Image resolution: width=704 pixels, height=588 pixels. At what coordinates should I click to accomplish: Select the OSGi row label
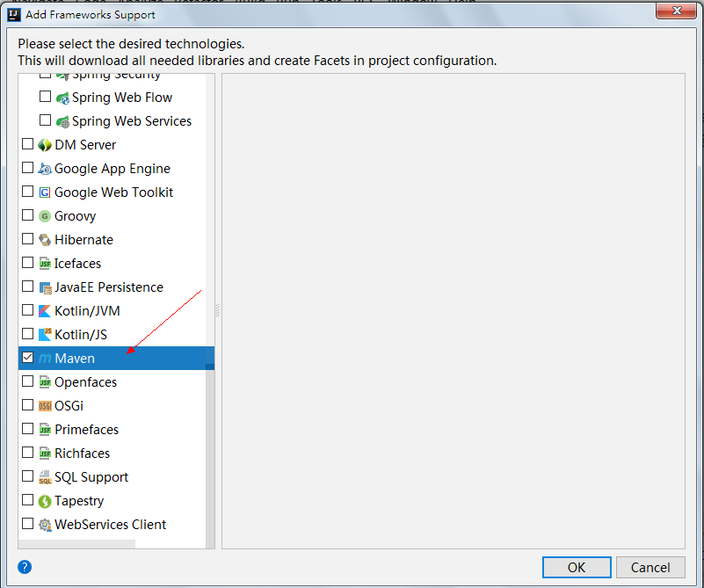69,406
